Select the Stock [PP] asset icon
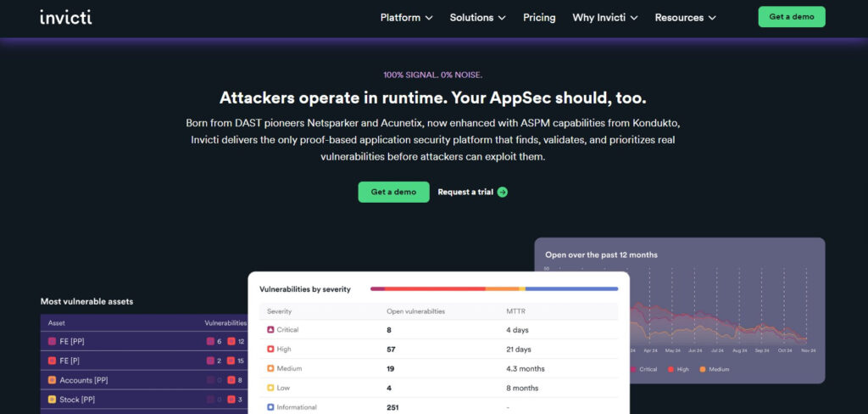Viewport: 868px width, 414px height. click(52, 400)
